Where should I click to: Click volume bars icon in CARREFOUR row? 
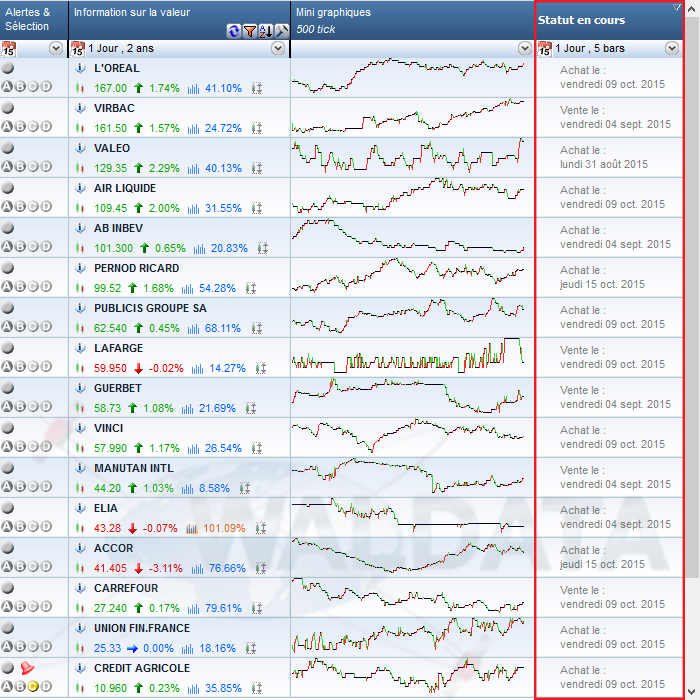[193, 608]
